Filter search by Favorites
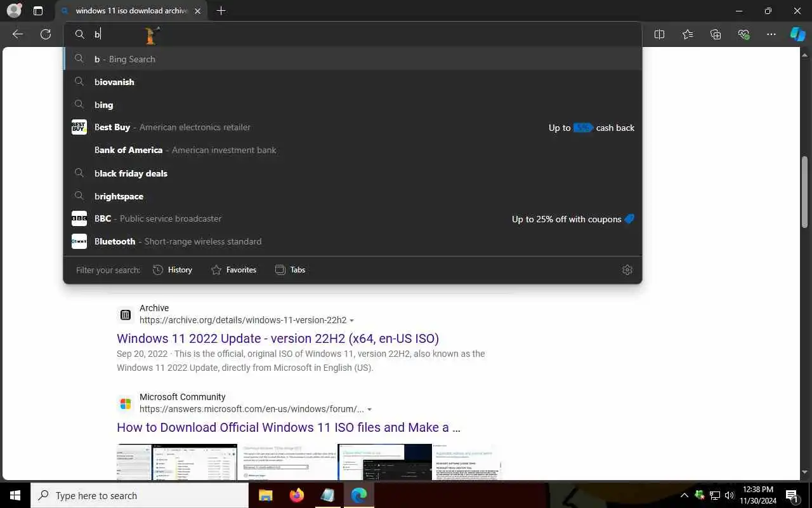Screen dimensions: 812x508 point(233,270)
